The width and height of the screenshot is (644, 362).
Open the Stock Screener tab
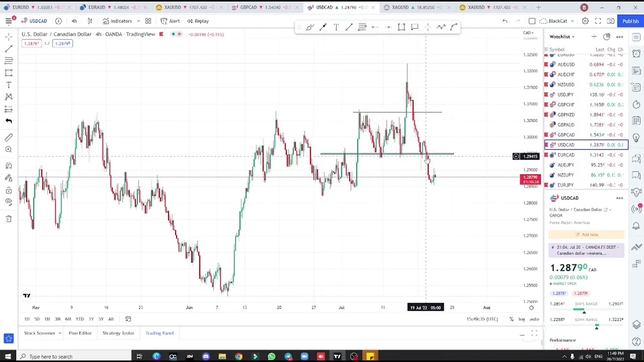(39, 333)
